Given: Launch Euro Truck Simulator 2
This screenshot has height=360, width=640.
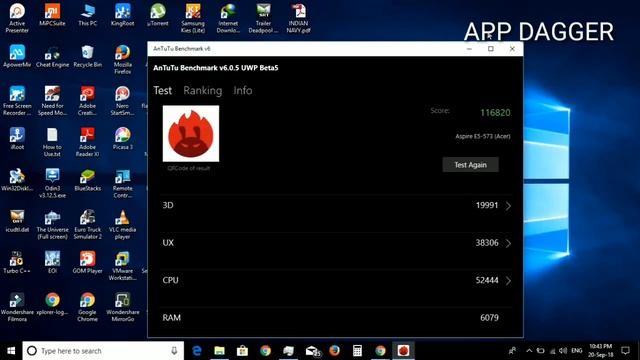Looking at the screenshot, I should (88, 224).
